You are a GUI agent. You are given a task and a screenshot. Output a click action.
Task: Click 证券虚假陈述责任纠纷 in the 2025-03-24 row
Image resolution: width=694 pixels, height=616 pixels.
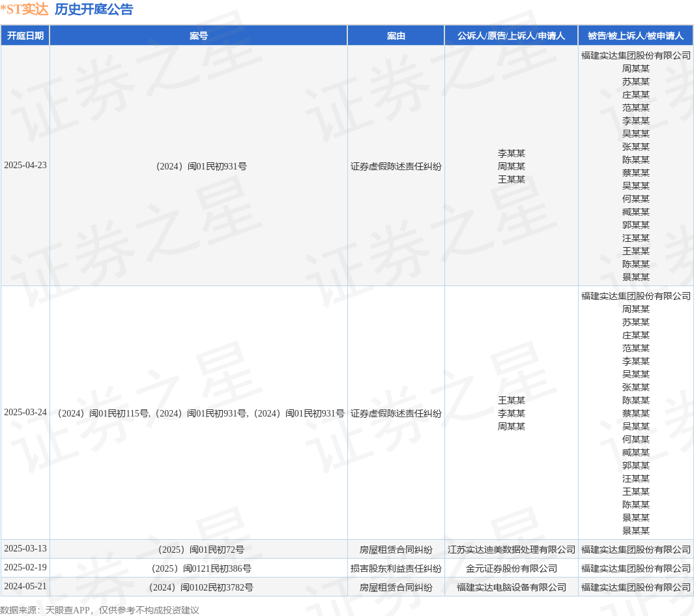[x=396, y=414]
